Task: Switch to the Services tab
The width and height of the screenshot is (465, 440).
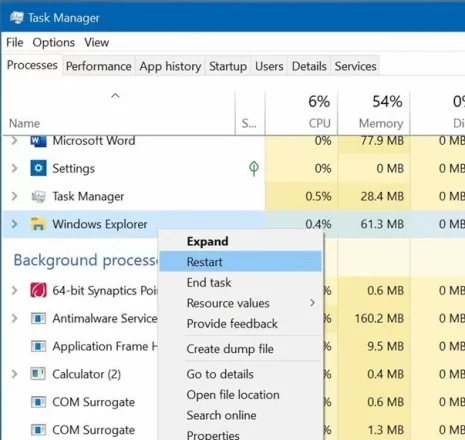Action: pos(356,66)
